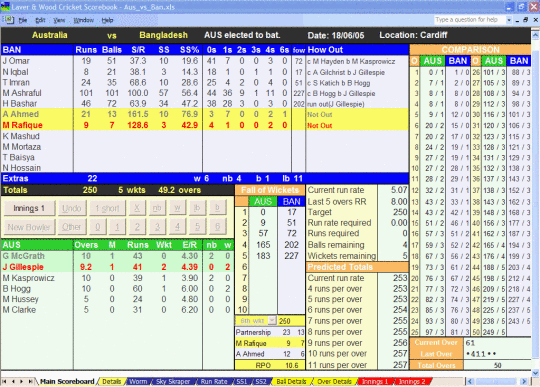Click the K Mashud batsman name

click(21, 136)
